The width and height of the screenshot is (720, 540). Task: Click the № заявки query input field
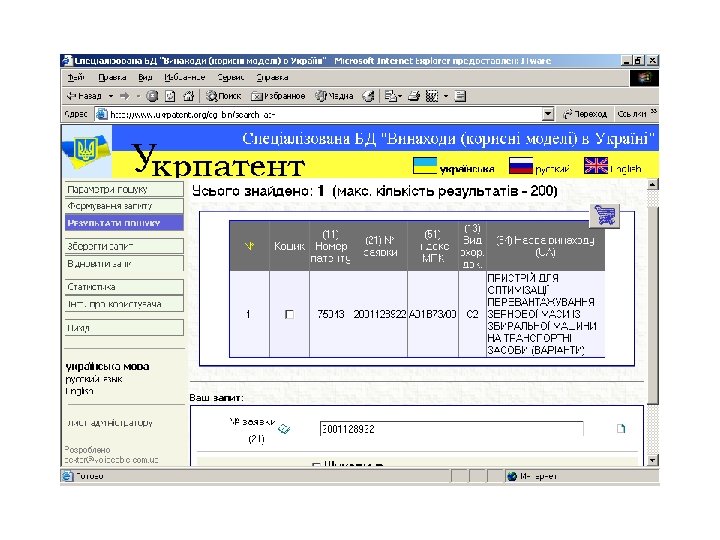(451, 429)
